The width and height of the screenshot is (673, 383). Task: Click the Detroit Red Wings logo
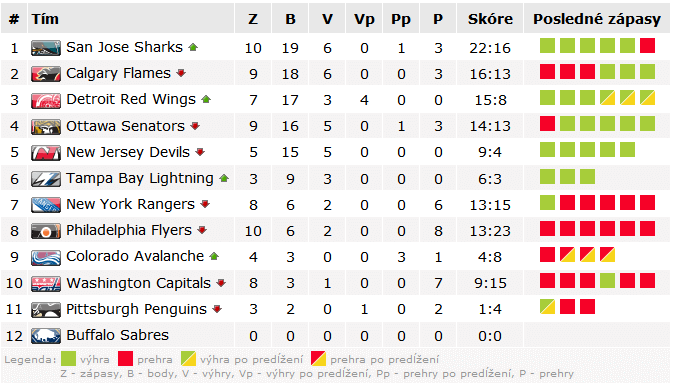(x=46, y=100)
